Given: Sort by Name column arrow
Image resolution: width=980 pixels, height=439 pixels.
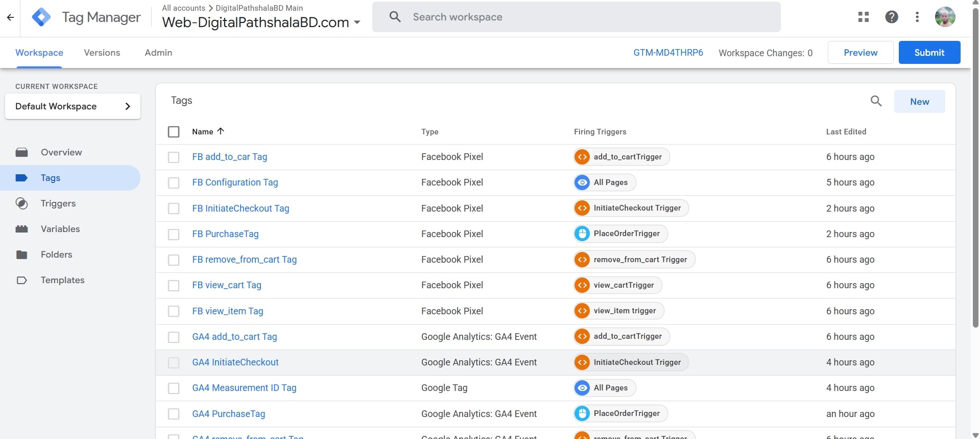Looking at the screenshot, I should (221, 131).
